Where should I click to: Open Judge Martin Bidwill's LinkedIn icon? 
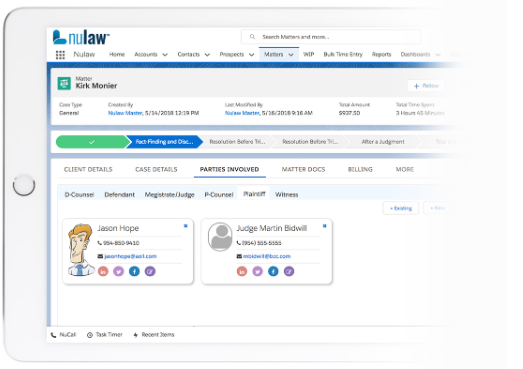click(242, 271)
